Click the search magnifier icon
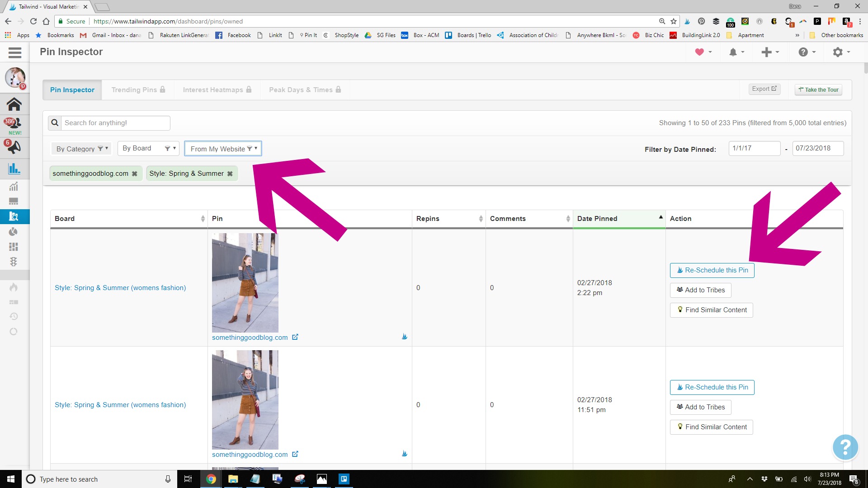 click(x=55, y=123)
